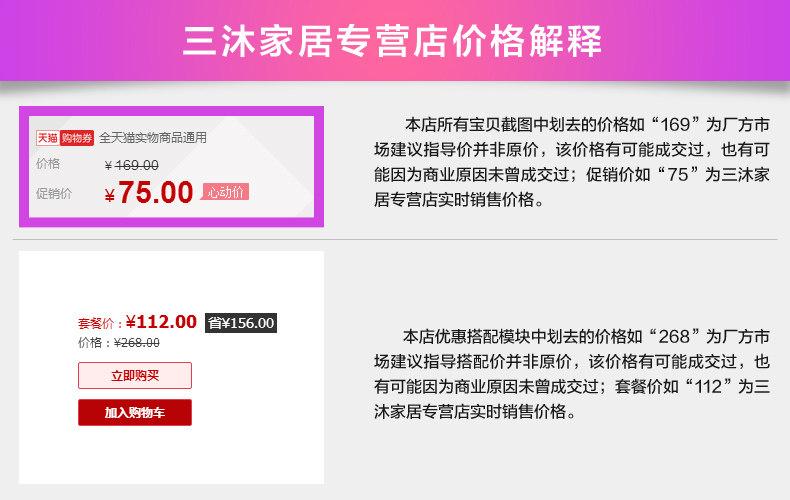Viewport: 790px width, 500px height.
Task: Click the purple border of the promo box
Action: point(23,165)
